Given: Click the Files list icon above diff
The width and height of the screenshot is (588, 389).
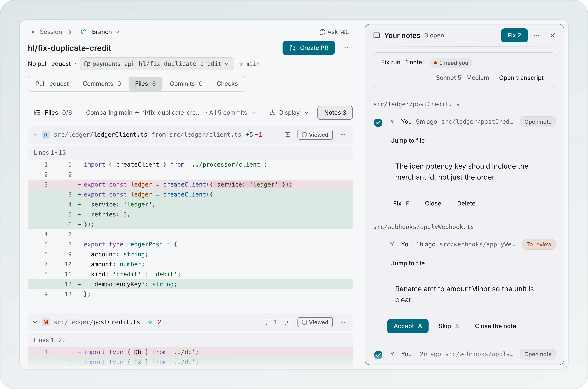Looking at the screenshot, I should click(37, 113).
